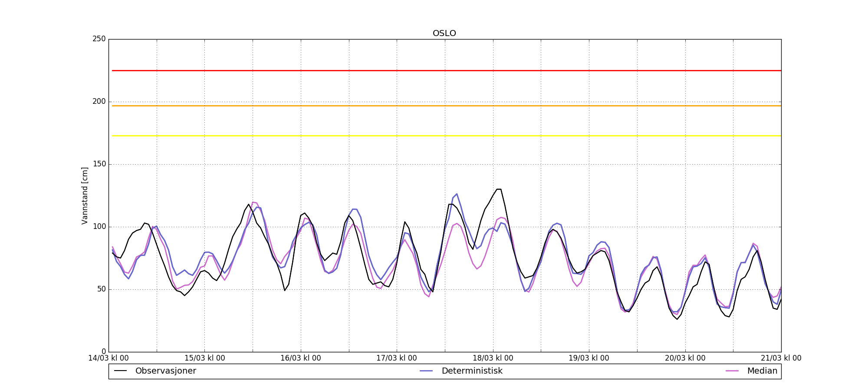Image resolution: width=868 pixels, height=391 pixels.
Task: Click the Median legend label
Action: (762, 371)
